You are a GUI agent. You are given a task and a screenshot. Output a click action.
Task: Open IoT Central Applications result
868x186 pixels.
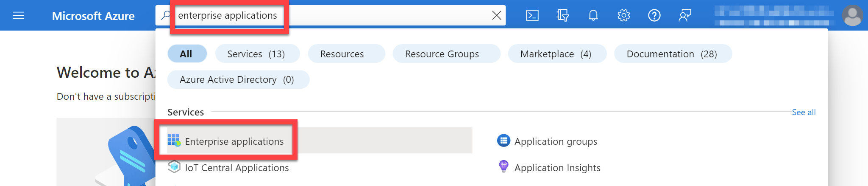tap(237, 168)
